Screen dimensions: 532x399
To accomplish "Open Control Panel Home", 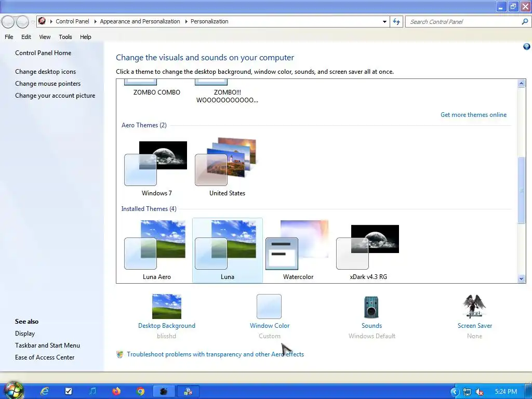I will (43, 53).
